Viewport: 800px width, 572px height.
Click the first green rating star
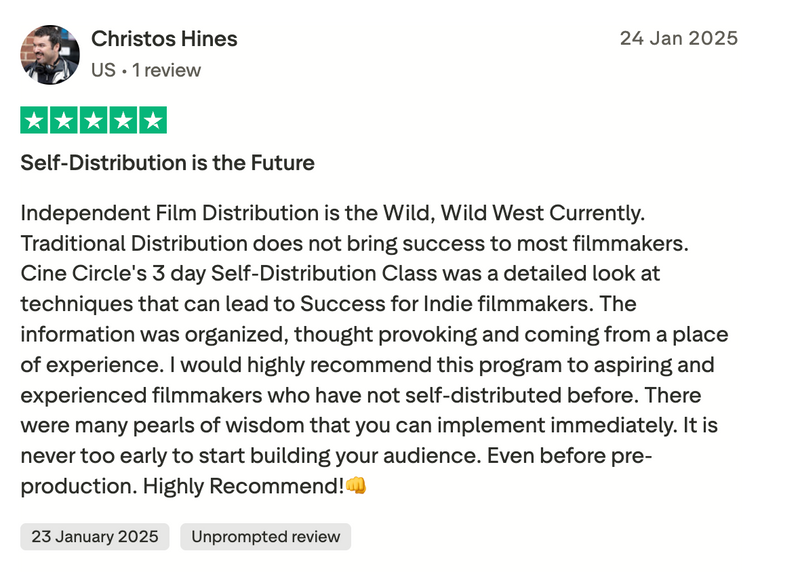[35, 121]
